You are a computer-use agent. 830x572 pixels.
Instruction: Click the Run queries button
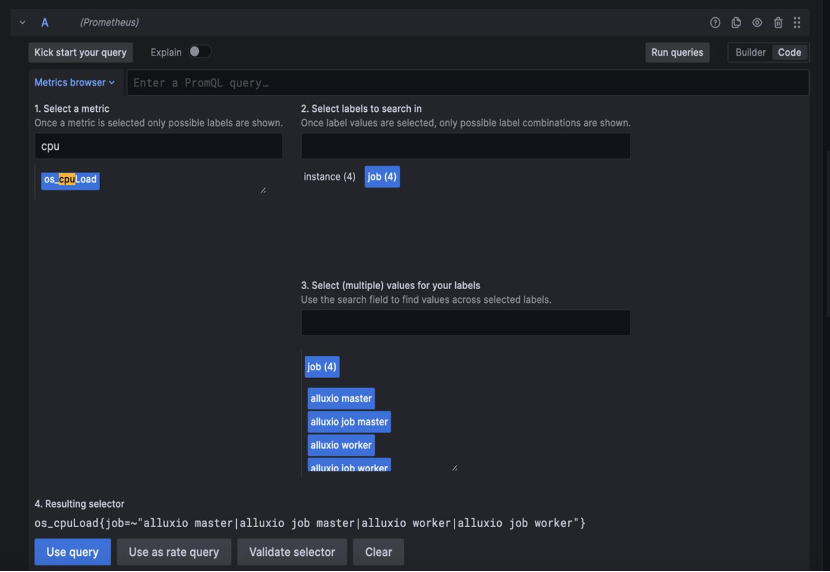677,52
